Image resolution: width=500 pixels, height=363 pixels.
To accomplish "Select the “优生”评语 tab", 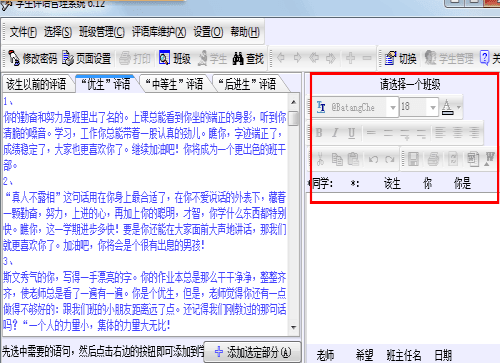I will point(106,84).
